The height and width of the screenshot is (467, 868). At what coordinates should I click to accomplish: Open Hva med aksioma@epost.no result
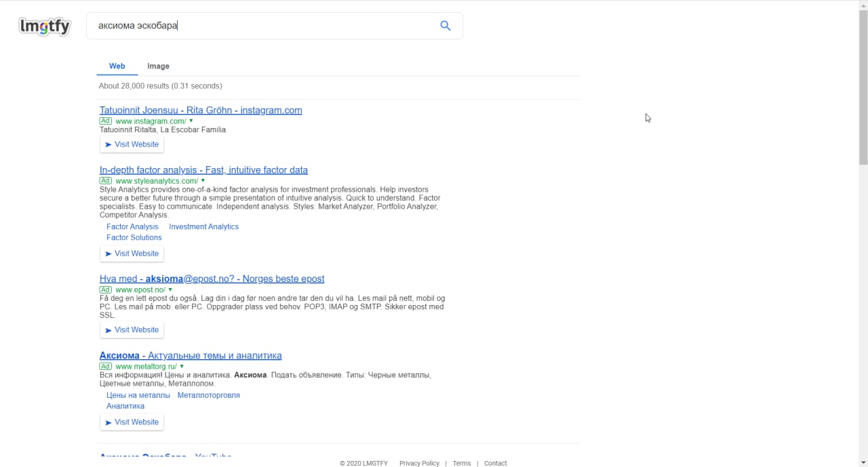click(x=212, y=279)
